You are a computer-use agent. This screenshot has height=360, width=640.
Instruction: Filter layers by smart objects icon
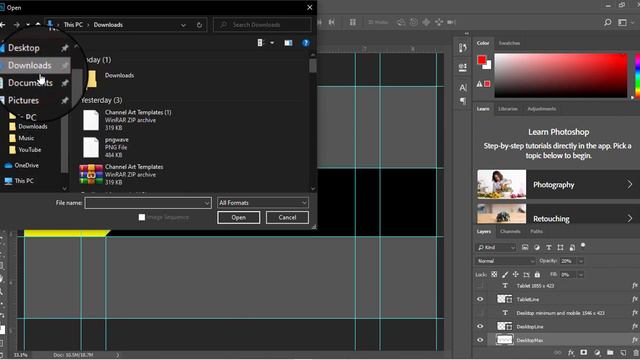(x=572, y=247)
